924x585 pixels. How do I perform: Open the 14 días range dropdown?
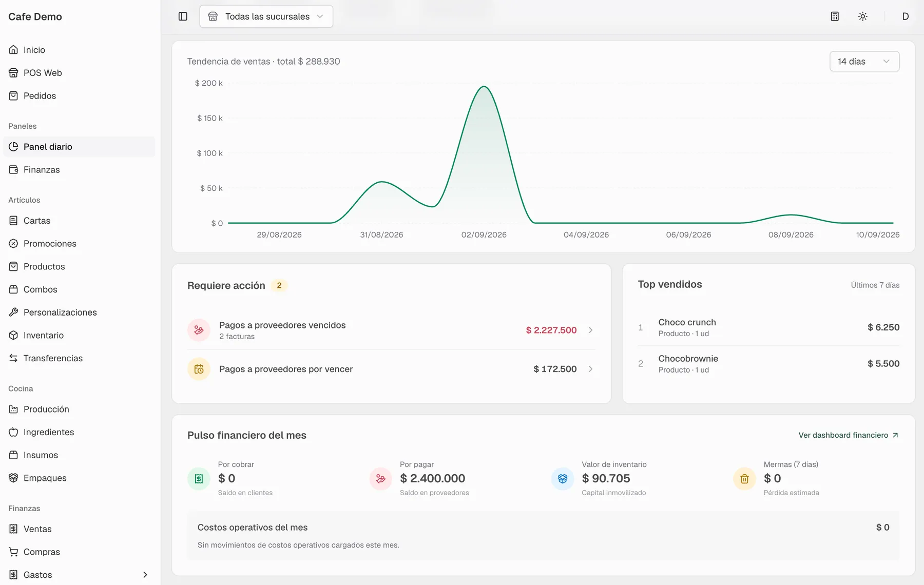click(864, 62)
